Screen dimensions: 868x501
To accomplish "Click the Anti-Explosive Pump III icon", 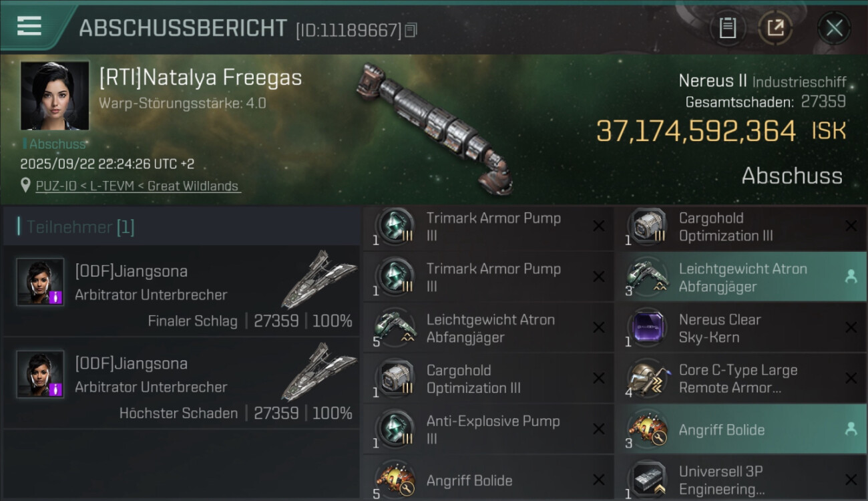I will point(395,430).
